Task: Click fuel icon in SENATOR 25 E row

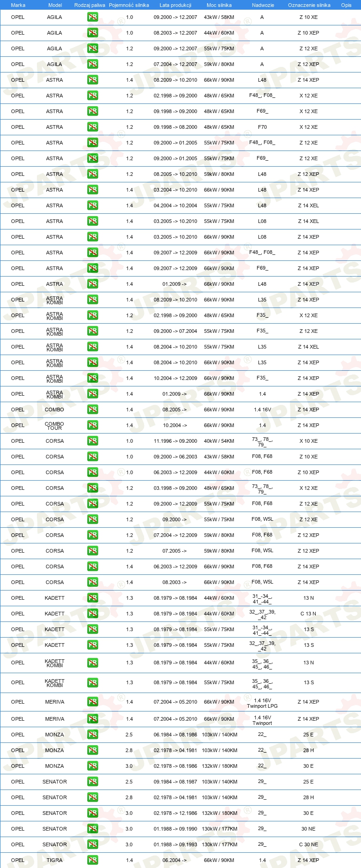Action: pos(92,782)
